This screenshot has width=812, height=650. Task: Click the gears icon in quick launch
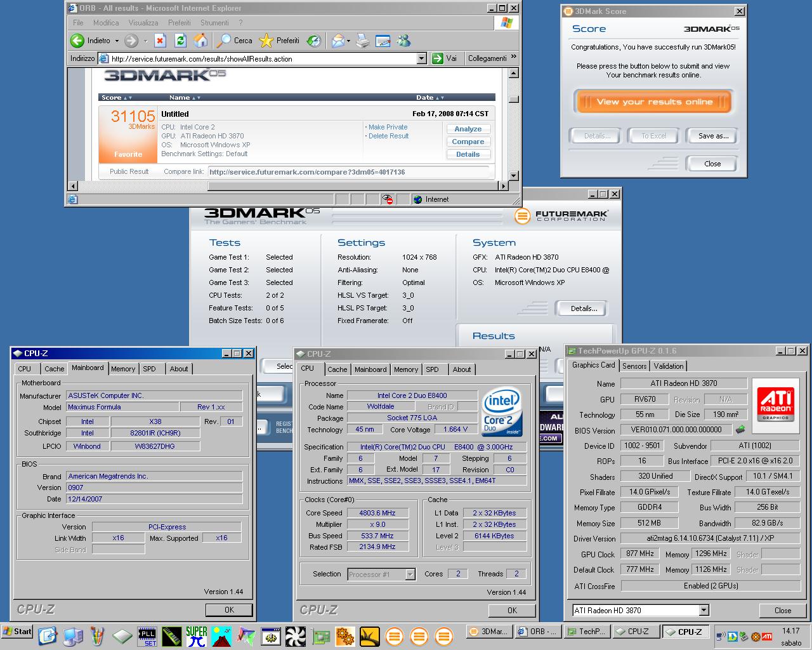coord(345,636)
